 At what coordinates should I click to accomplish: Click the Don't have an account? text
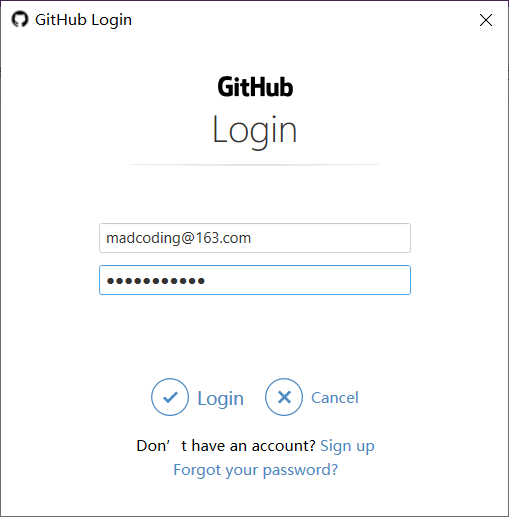point(226,446)
